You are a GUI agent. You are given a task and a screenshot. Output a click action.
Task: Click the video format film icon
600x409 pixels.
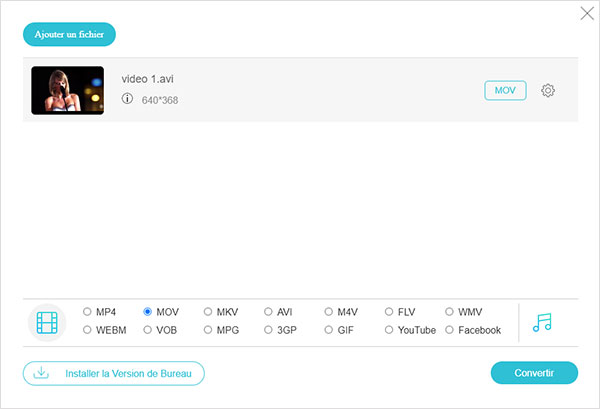click(47, 321)
